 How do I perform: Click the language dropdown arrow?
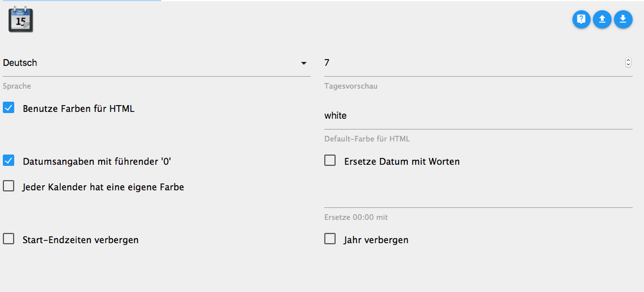pyautogui.click(x=304, y=63)
